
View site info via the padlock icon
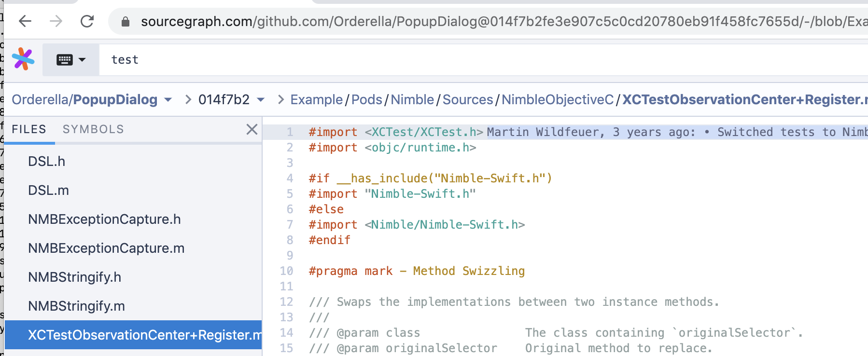126,22
